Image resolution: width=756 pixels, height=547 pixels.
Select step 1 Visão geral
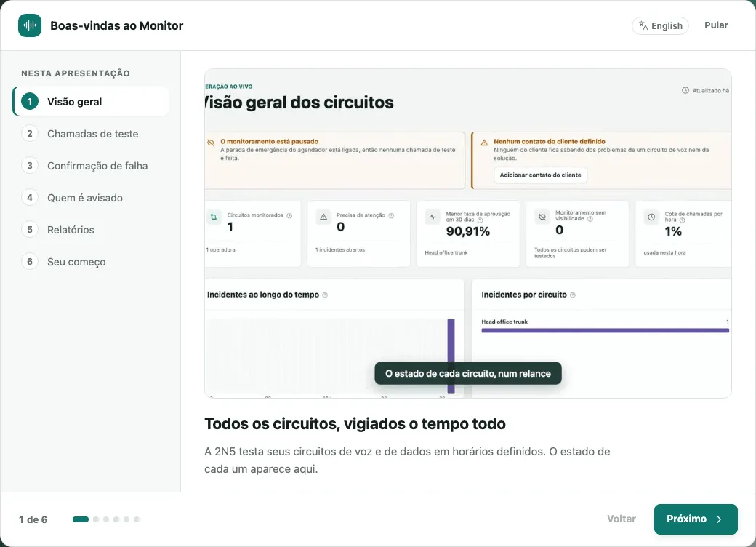pyautogui.click(x=91, y=102)
